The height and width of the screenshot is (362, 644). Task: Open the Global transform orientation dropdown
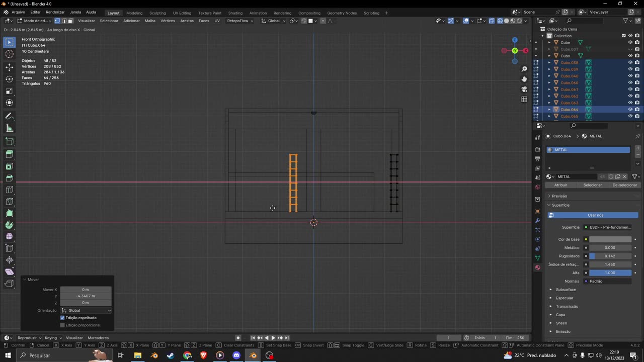(273, 21)
